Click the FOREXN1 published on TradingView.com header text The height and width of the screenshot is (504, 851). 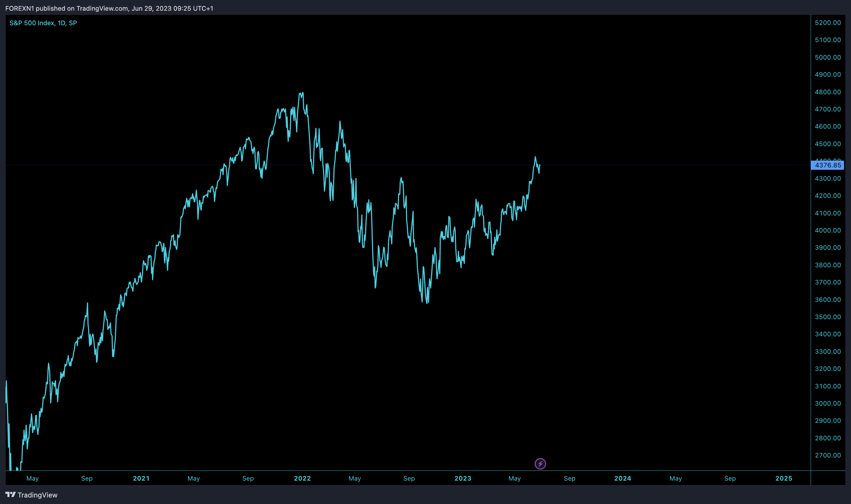coord(109,8)
